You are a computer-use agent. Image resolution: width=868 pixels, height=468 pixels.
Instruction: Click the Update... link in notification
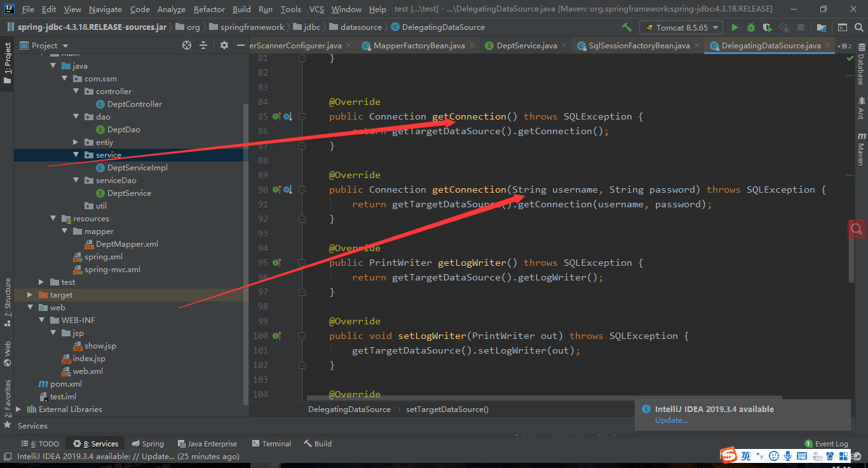point(671,420)
